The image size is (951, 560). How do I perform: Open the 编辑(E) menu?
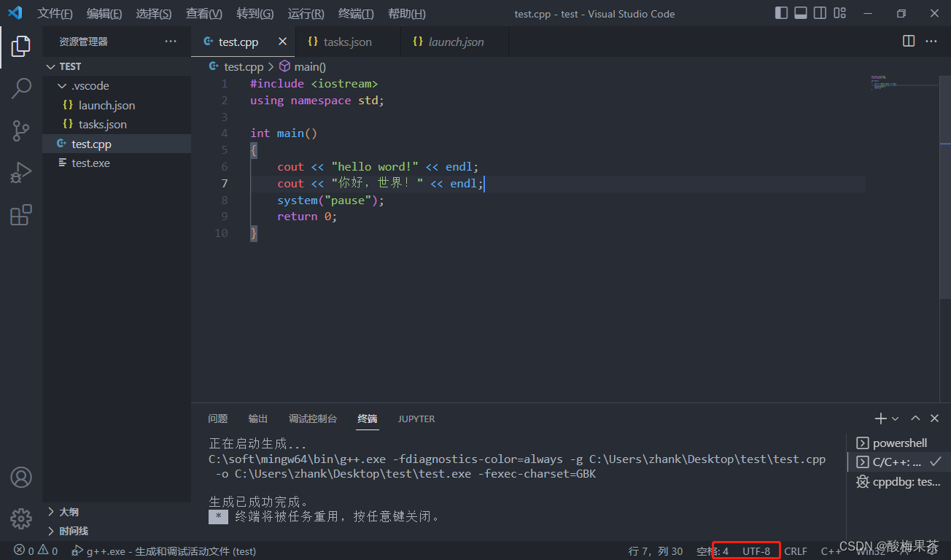[x=104, y=14]
